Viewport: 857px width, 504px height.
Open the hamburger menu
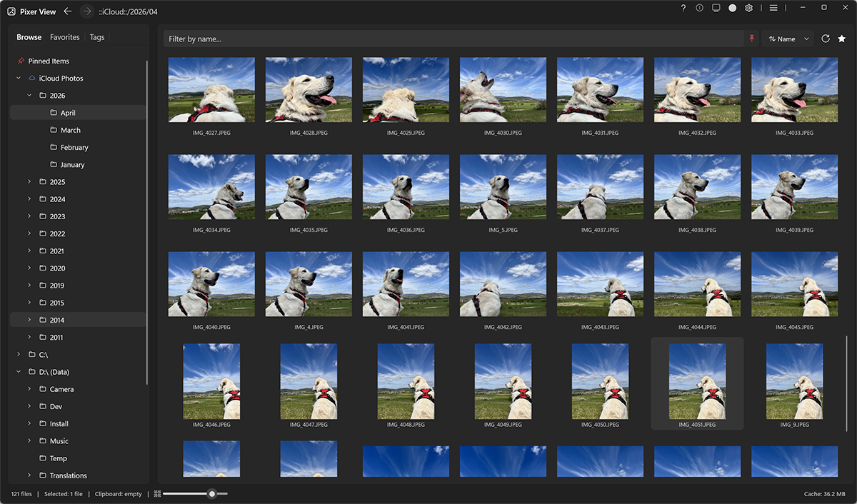tap(773, 8)
